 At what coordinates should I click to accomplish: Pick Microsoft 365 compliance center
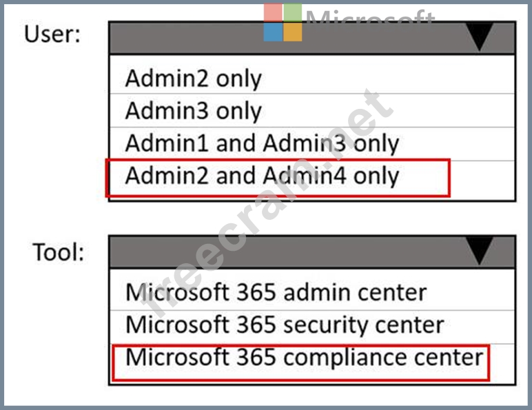pyautogui.click(x=304, y=358)
